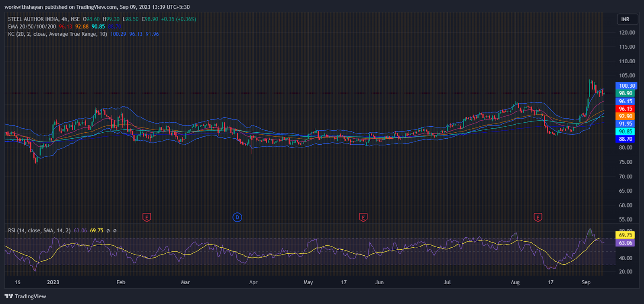
Task: Click the close value C98.90 in legend
Action: [150, 19]
